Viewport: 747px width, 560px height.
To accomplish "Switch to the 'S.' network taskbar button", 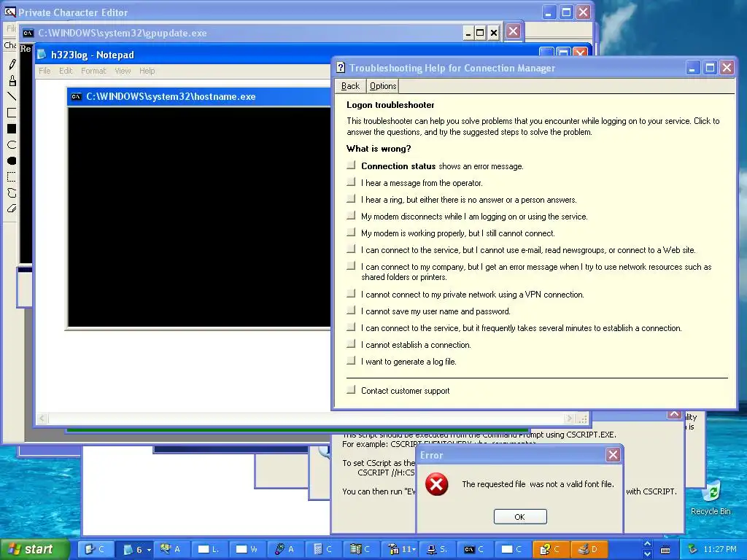I will tap(436, 550).
